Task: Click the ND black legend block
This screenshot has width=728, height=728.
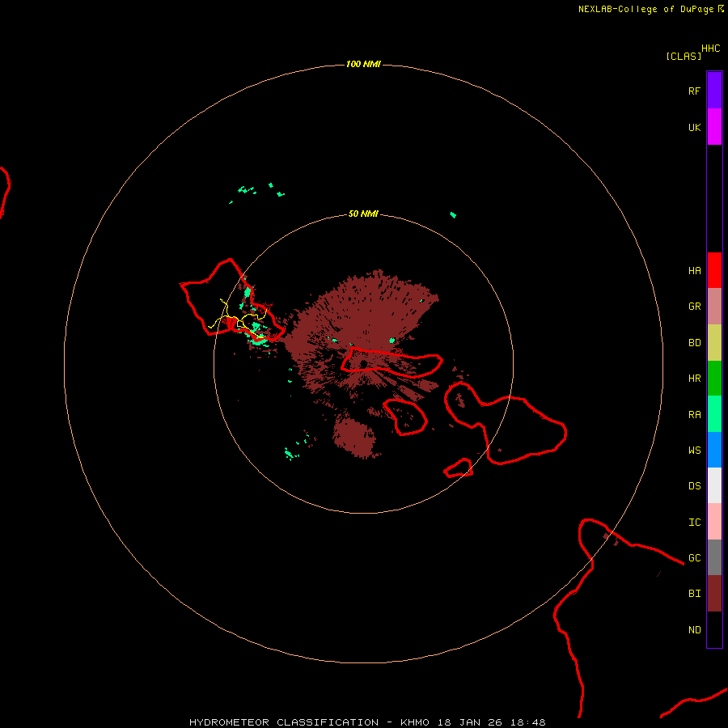Action: (714, 629)
